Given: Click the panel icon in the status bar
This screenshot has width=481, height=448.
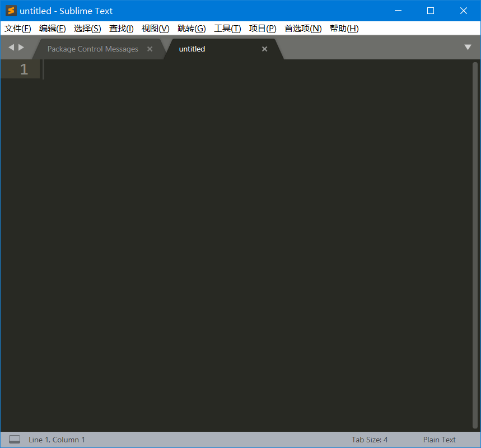Looking at the screenshot, I should point(14,439).
